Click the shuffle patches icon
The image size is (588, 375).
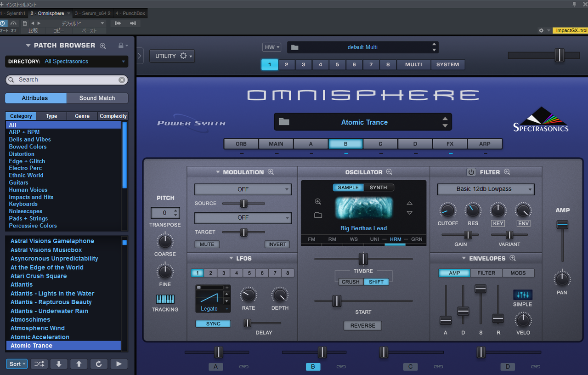coord(39,364)
